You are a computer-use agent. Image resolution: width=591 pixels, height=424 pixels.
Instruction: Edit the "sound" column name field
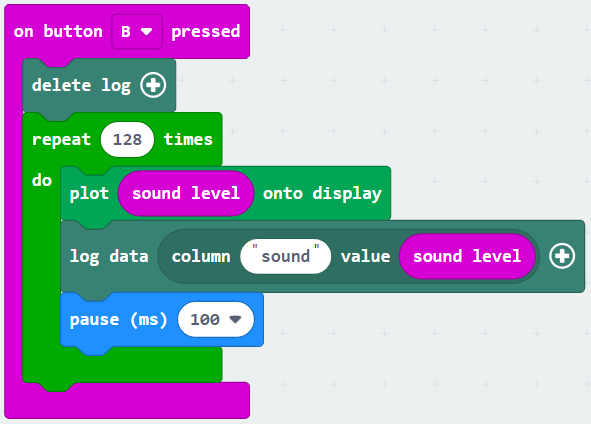[286, 256]
